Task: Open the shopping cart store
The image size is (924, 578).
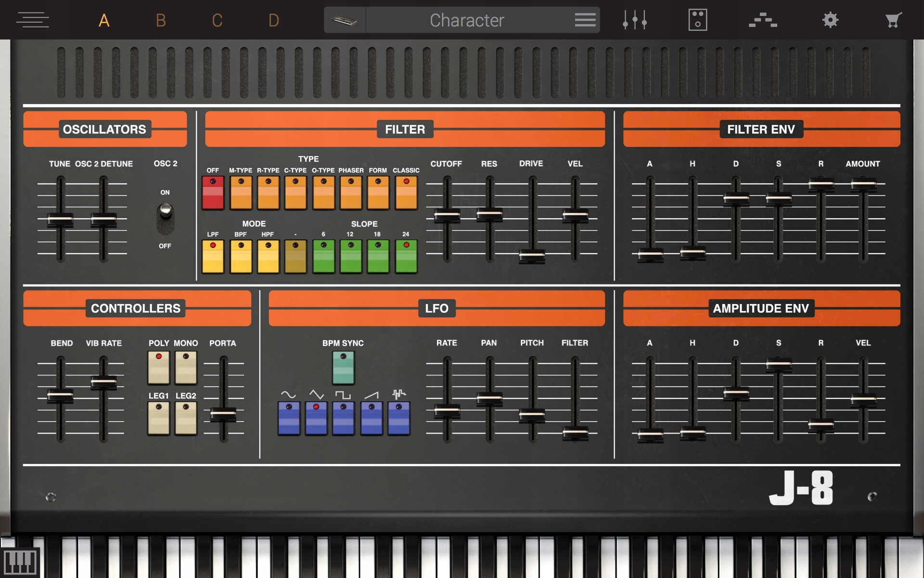Action: pos(893,20)
